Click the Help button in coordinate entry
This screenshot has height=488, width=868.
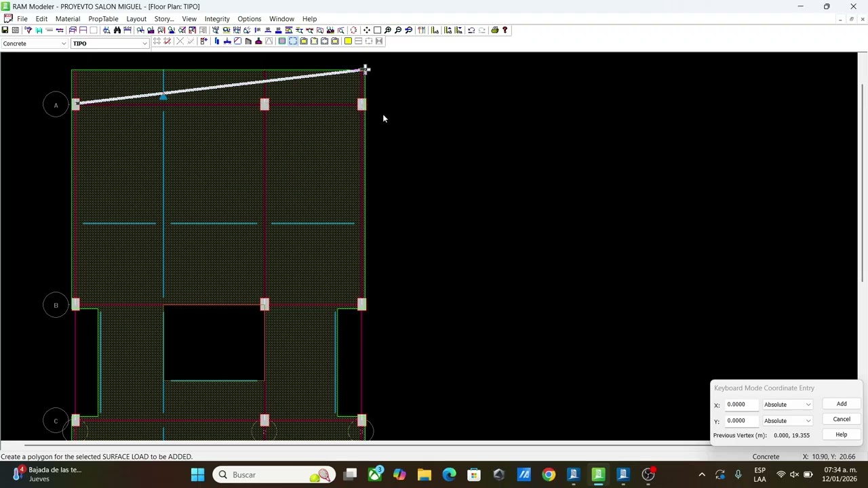[x=842, y=434]
